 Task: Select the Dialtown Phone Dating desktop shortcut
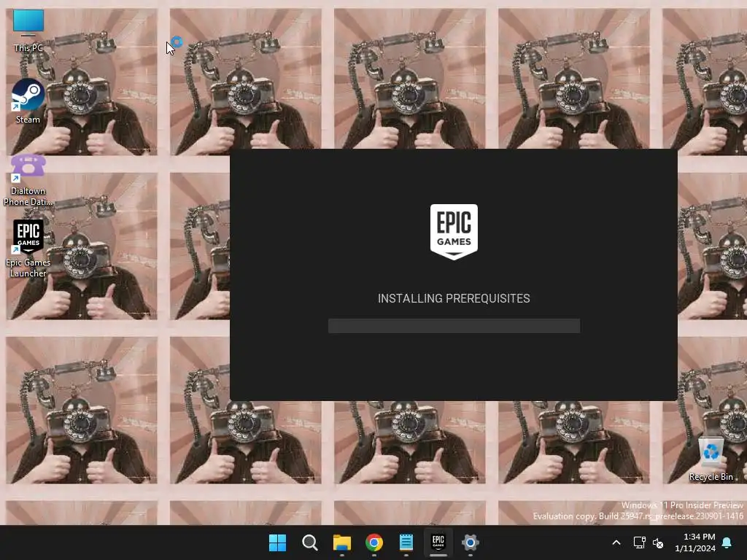(x=28, y=181)
